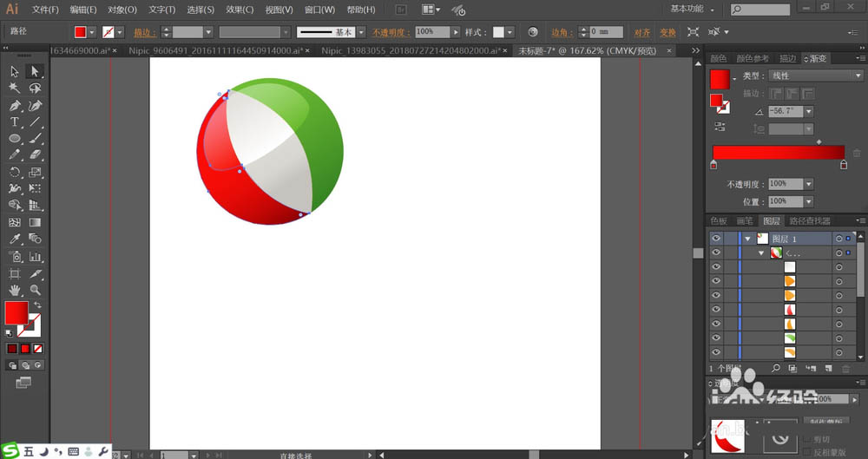Screen dimensions: 868x459
Task: Click the 变换 button in control bar
Action: [668, 32]
